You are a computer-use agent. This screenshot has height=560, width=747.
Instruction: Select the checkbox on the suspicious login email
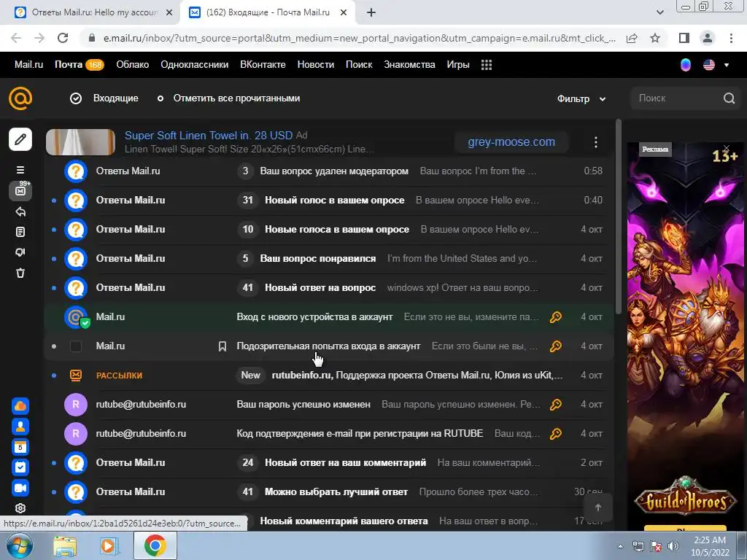(76, 346)
